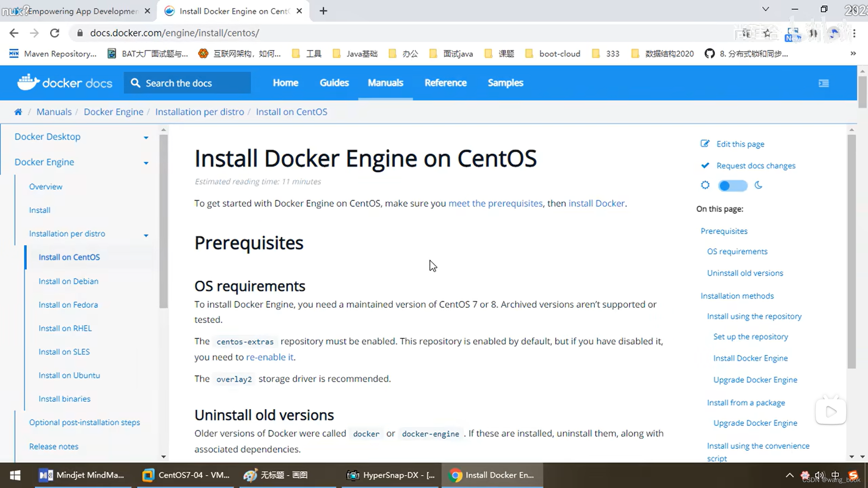Screen dimensions: 868x488
Task: Follow the 're-enable it' link
Action: (270, 357)
